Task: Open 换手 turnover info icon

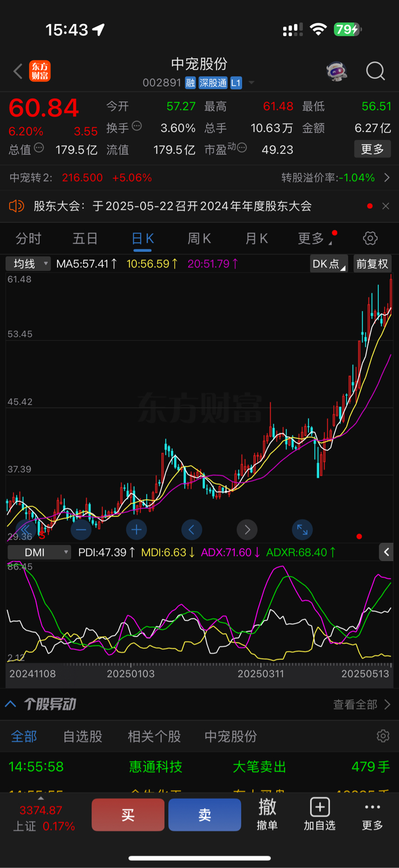Action: click(137, 126)
